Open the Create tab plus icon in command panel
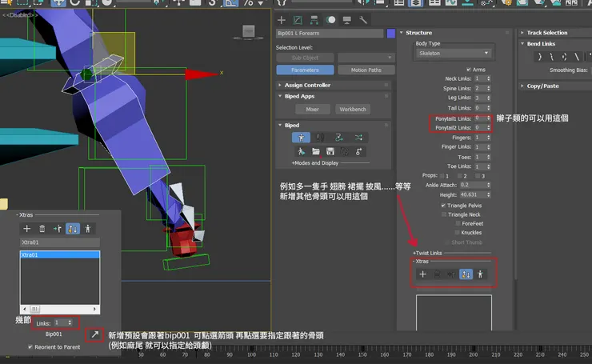592x364 pixels. tap(282, 19)
